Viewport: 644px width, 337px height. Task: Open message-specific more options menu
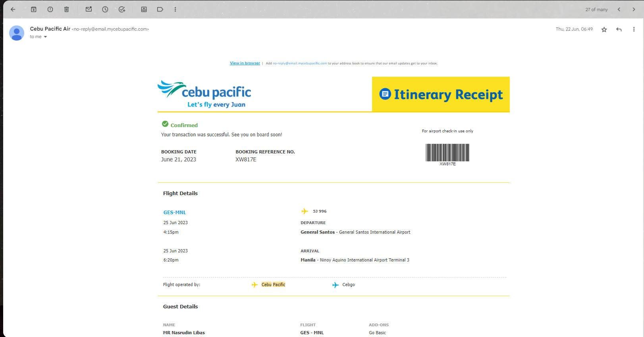634,29
